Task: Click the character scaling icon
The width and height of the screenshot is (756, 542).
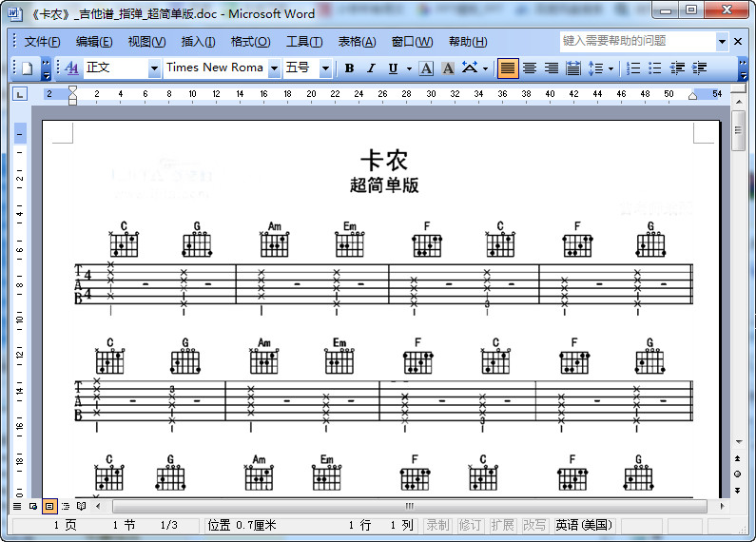Action: point(470,68)
